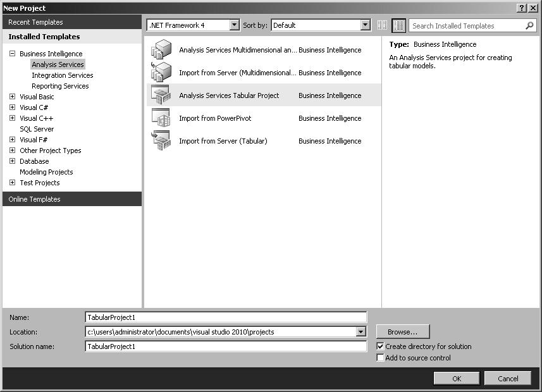
Task: Select the SQL Server tree item
Action: point(37,128)
